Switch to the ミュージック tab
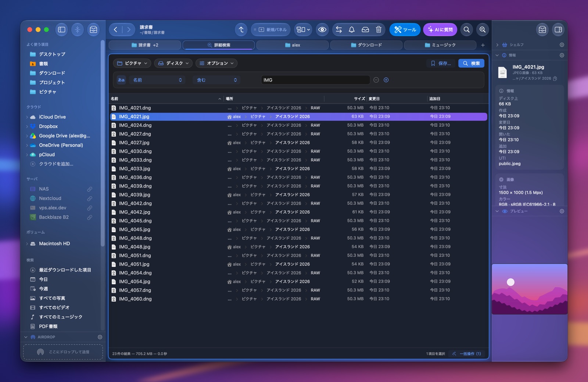This screenshot has width=588, height=382. coord(440,45)
